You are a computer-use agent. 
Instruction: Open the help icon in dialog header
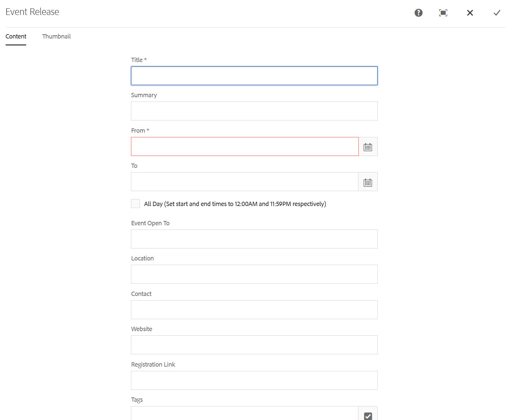click(418, 13)
